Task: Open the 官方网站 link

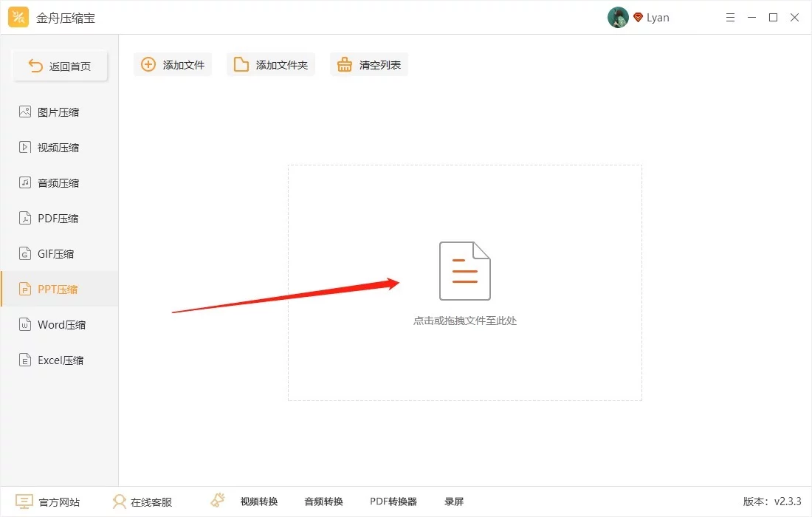Action: click(48, 501)
